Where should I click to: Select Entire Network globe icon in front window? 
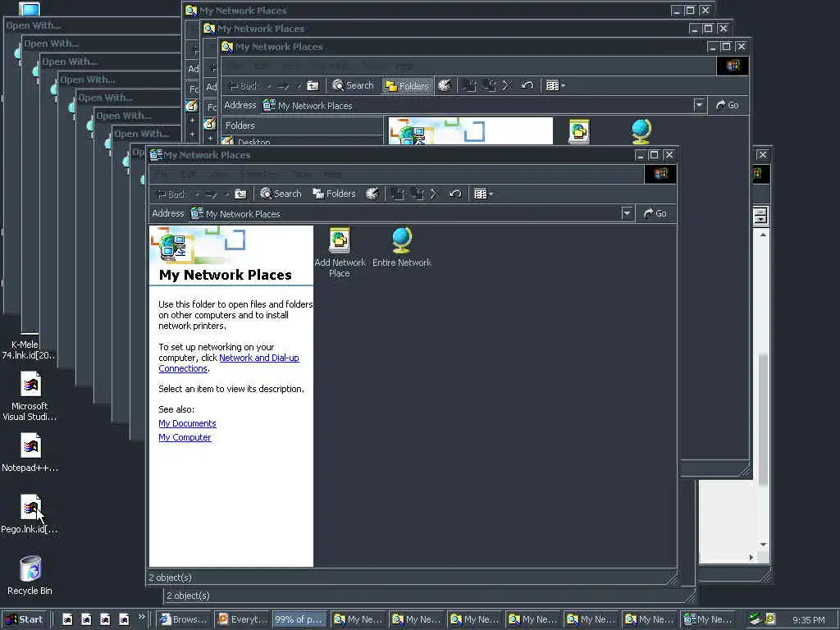point(402,248)
